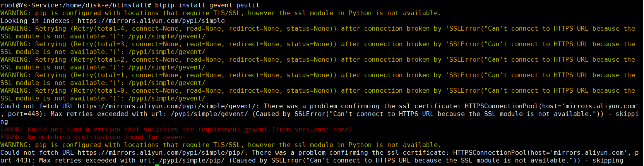Click the green cursor block at the prompt
Screen dimensions: 644x166
(157, 165)
